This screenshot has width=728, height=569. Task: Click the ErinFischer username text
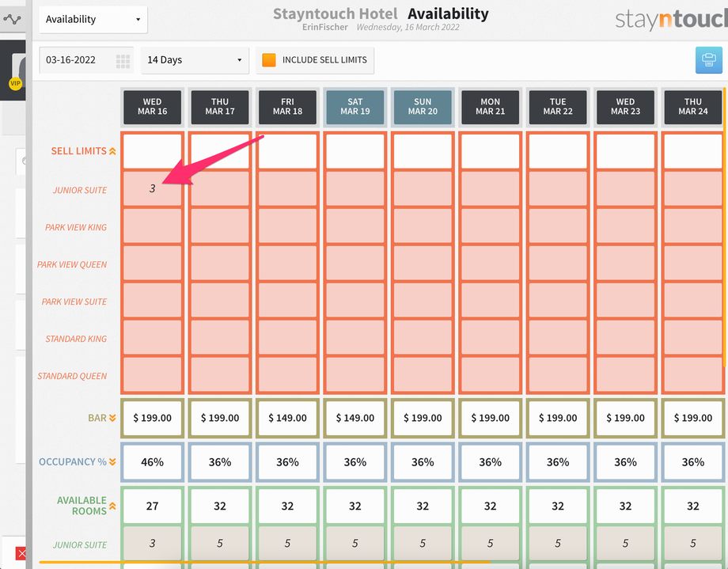pos(325,27)
